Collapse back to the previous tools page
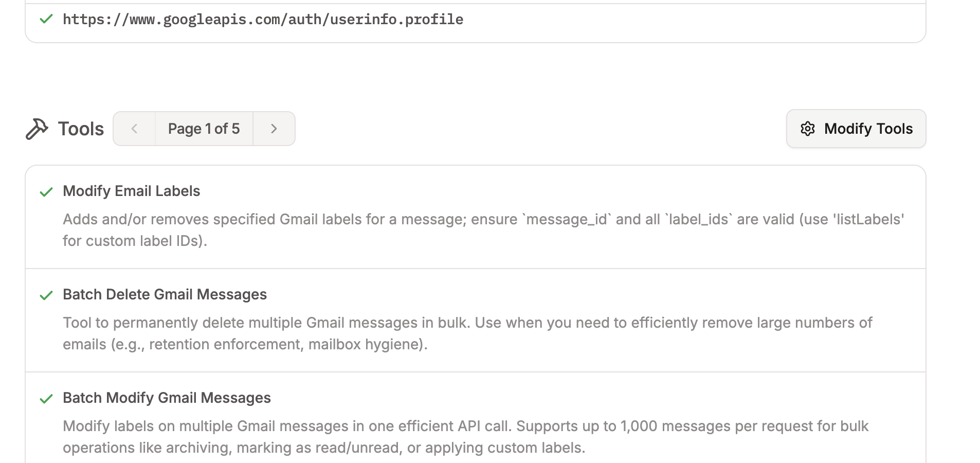 pyautogui.click(x=134, y=129)
